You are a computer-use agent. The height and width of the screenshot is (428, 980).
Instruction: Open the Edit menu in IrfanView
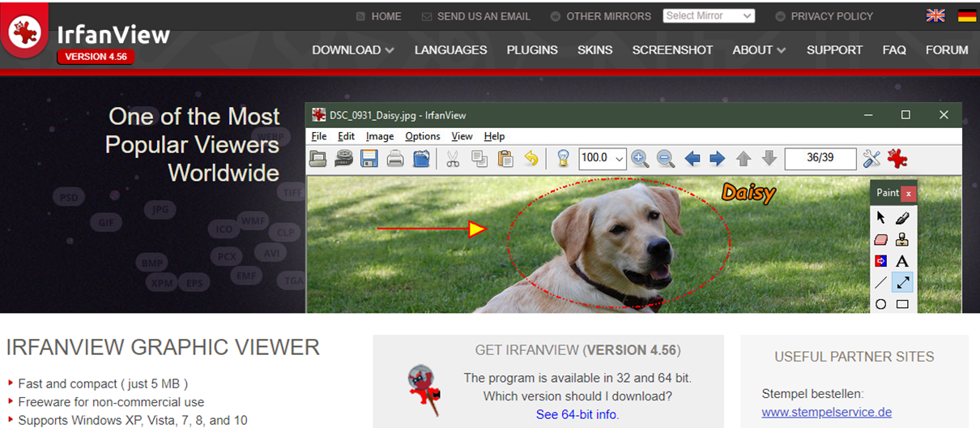click(x=347, y=136)
